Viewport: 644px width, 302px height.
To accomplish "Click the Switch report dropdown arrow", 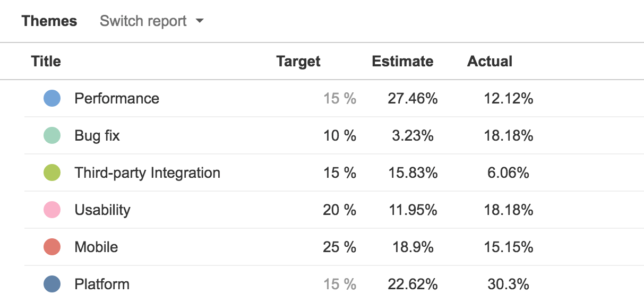I will pos(200,22).
